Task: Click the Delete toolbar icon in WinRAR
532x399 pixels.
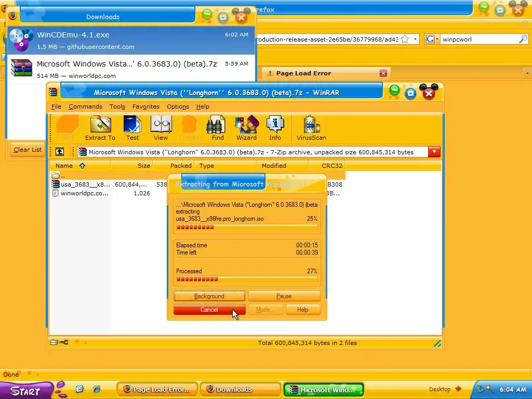Action: click(x=189, y=128)
